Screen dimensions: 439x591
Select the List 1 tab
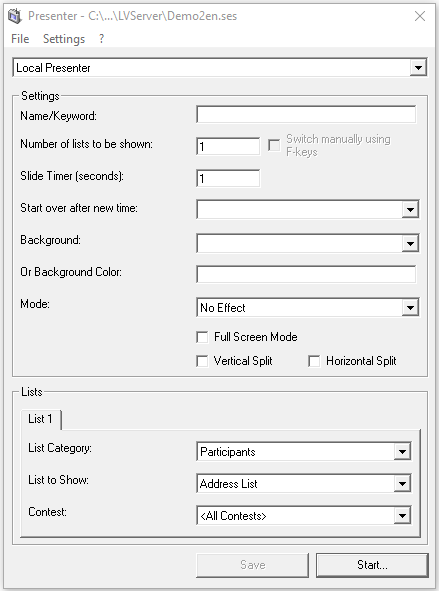point(41,420)
